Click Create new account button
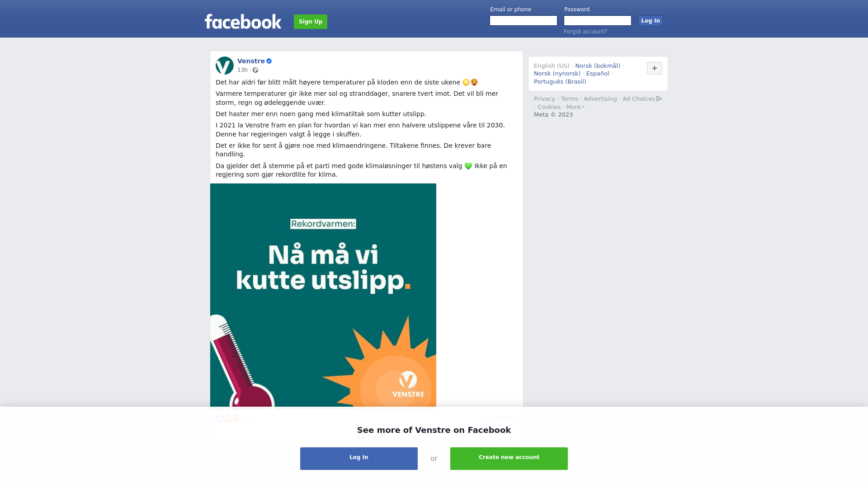 [x=509, y=459]
